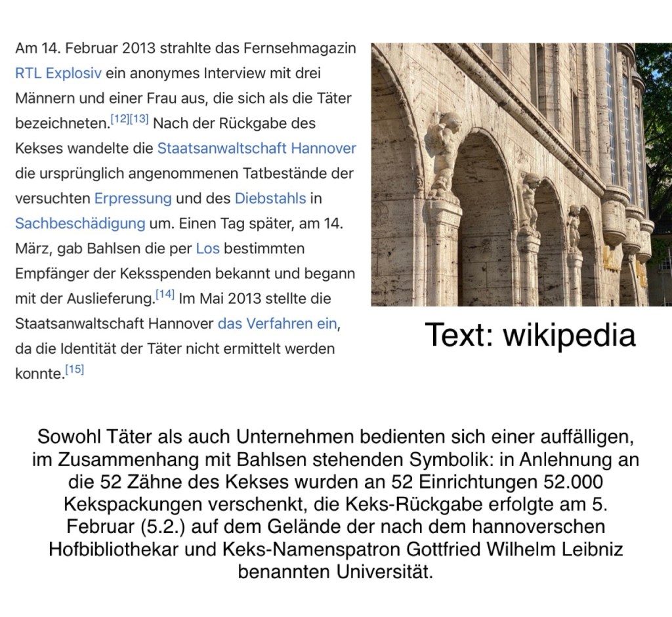
Task: Click footnote 14 after Auslieferung
Action: pyautogui.click(x=164, y=295)
